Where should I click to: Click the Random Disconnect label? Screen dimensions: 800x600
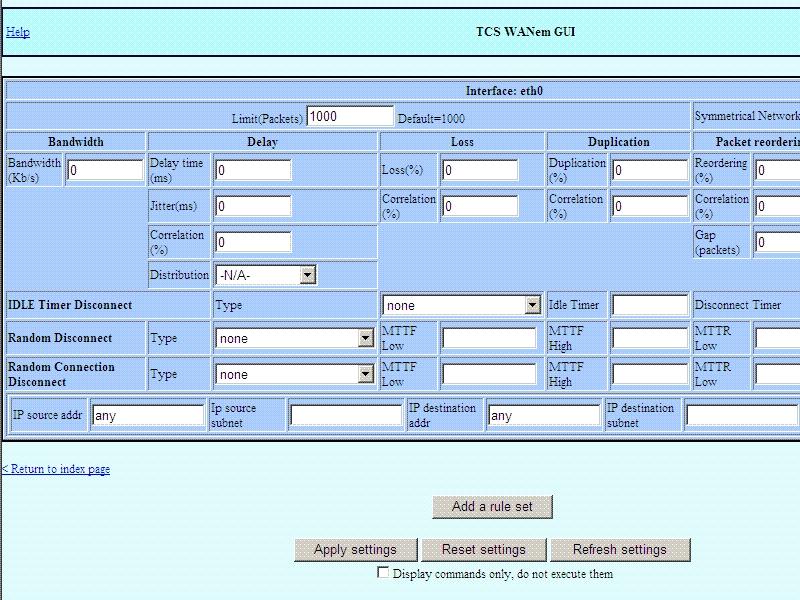pos(60,338)
